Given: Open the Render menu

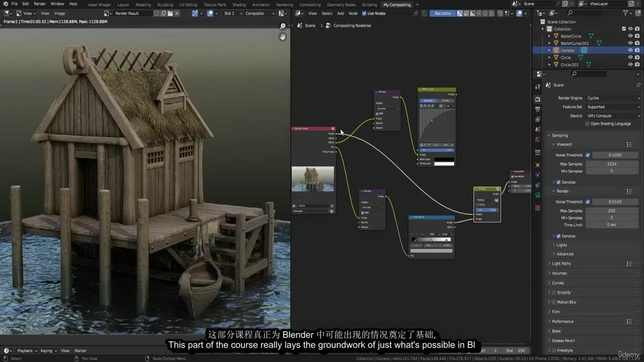Looking at the screenshot, I should (x=40, y=4).
